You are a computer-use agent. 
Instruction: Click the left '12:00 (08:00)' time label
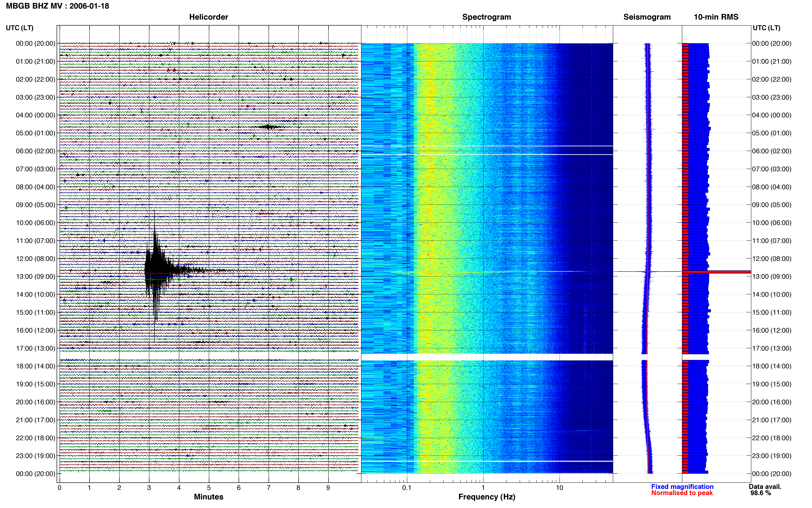pyautogui.click(x=36, y=259)
